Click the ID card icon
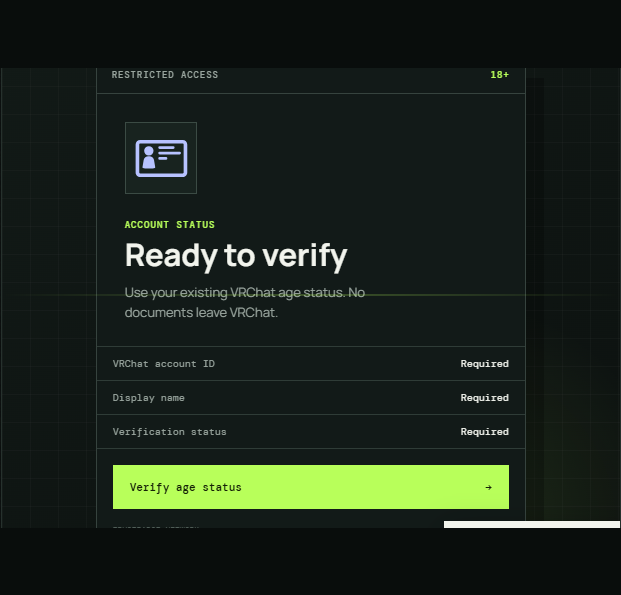Image resolution: width=621 pixels, height=595 pixels. tap(161, 158)
